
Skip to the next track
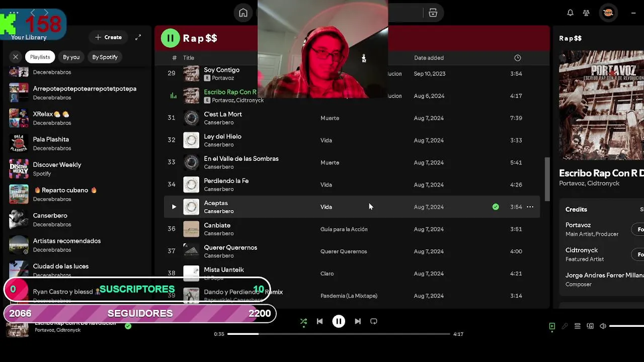(x=358, y=321)
